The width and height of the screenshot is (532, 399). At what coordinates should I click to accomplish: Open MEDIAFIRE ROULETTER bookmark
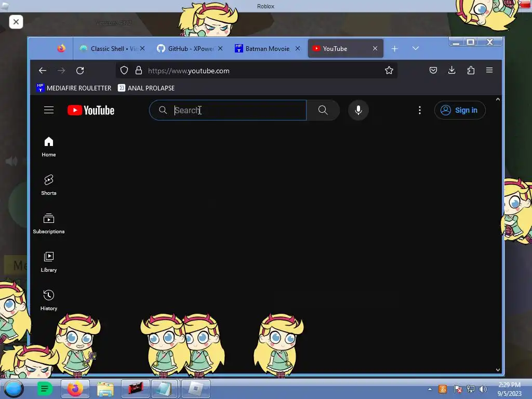point(74,88)
